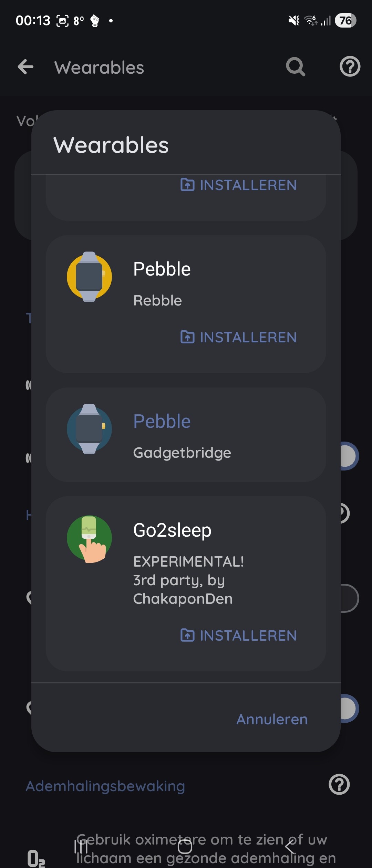The image size is (372, 868).
Task: Open search with the magnifier icon
Action: pos(296,67)
